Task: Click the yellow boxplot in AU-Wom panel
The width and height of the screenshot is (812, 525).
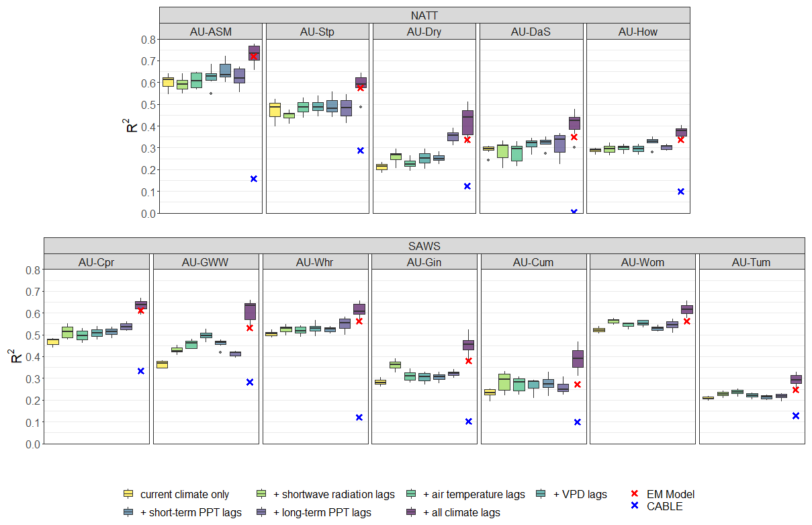Action: [x=599, y=330]
